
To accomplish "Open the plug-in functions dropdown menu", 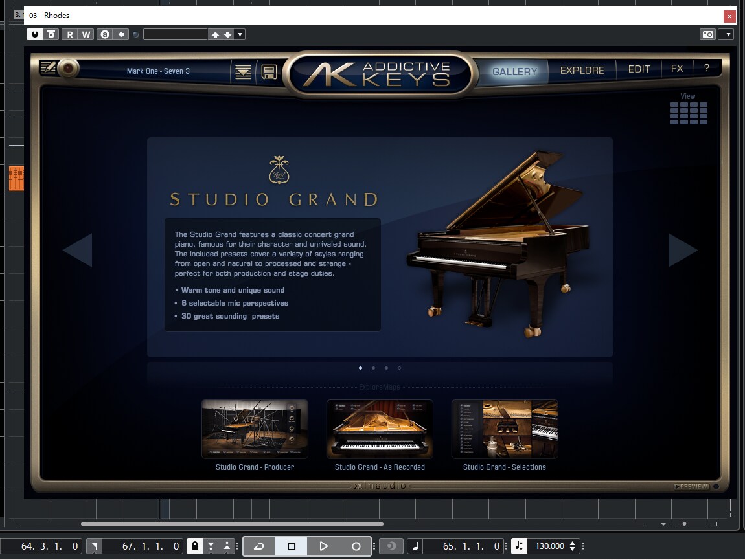I will (x=728, y=34).
